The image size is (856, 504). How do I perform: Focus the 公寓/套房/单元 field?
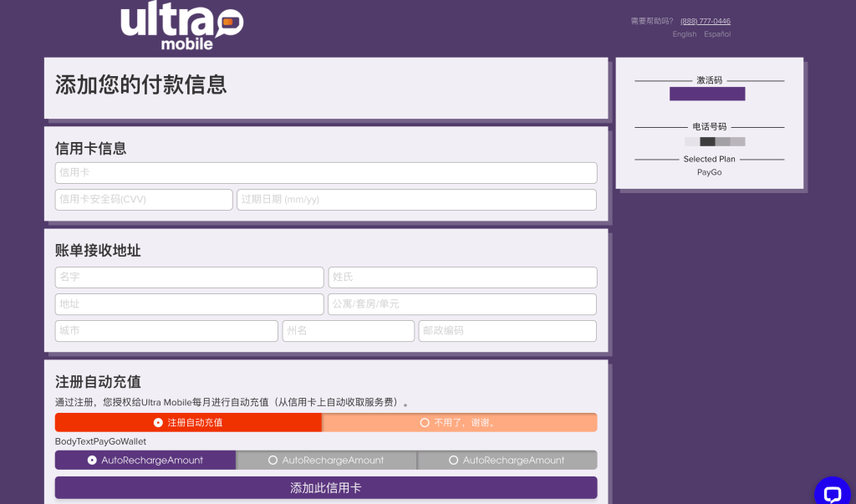coord(462,304)
